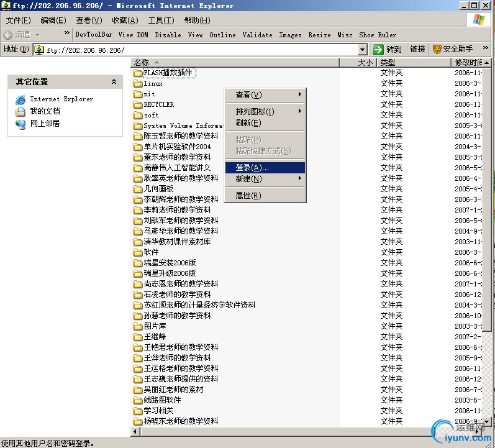495x448 pixels.
Task: Expand the links bar overflow chevron
Action: 486,48
